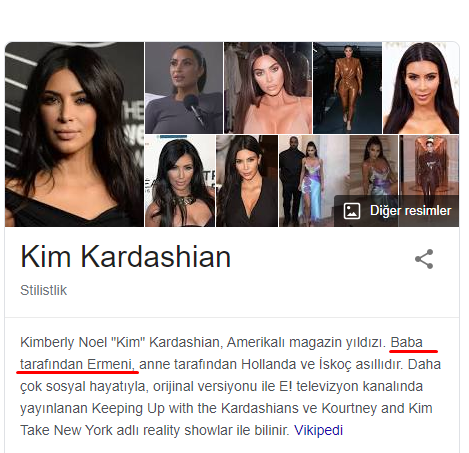Open the top-right portrait on white background
Image resolution: width=469 pixels, height=453 pixels.
[421, 88]
